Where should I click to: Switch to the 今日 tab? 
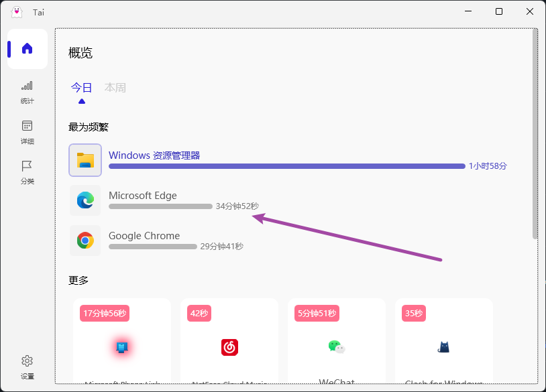tap(81, 88)
